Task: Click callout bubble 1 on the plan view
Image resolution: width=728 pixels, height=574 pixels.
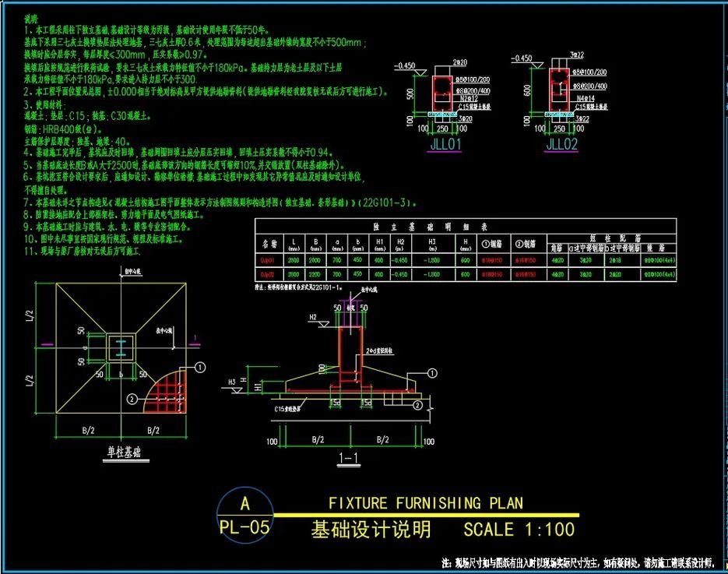Action: (200, 366)
